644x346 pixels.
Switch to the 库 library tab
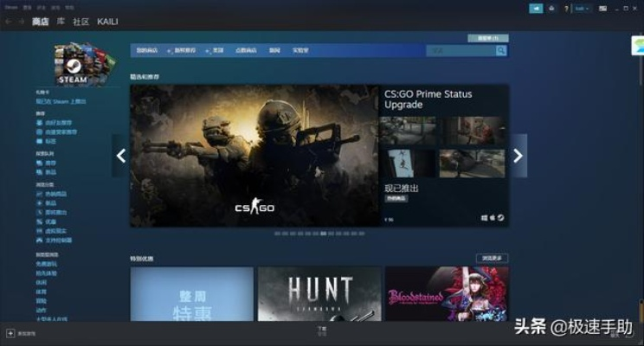pyautogui.click(x=61, y=22)
